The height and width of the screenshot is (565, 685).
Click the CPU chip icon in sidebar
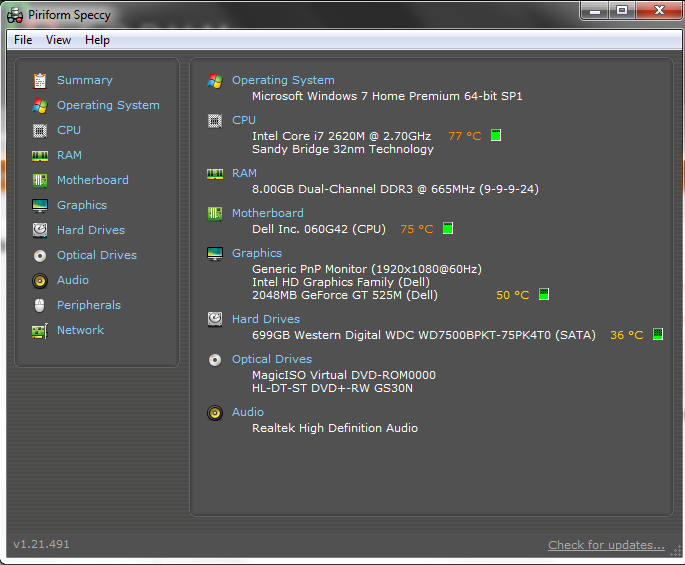pos(40,130)
